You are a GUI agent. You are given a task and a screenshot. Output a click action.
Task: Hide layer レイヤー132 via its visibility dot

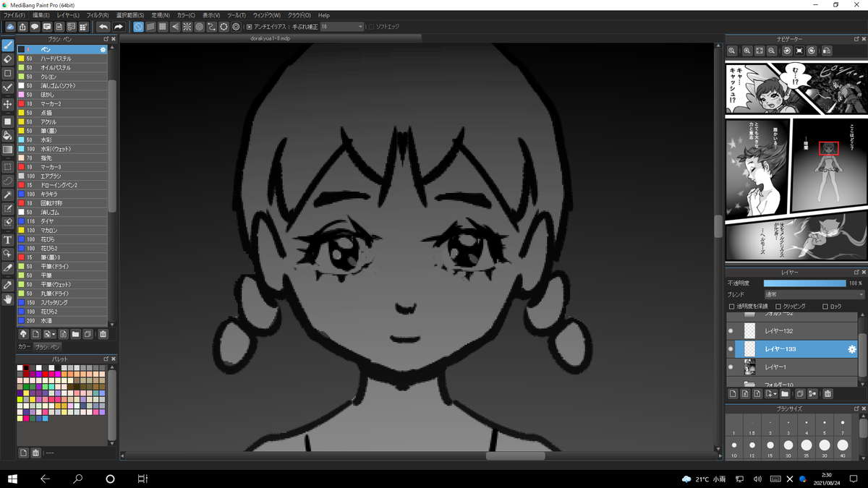pyautogui.click(x=731, y=330)
